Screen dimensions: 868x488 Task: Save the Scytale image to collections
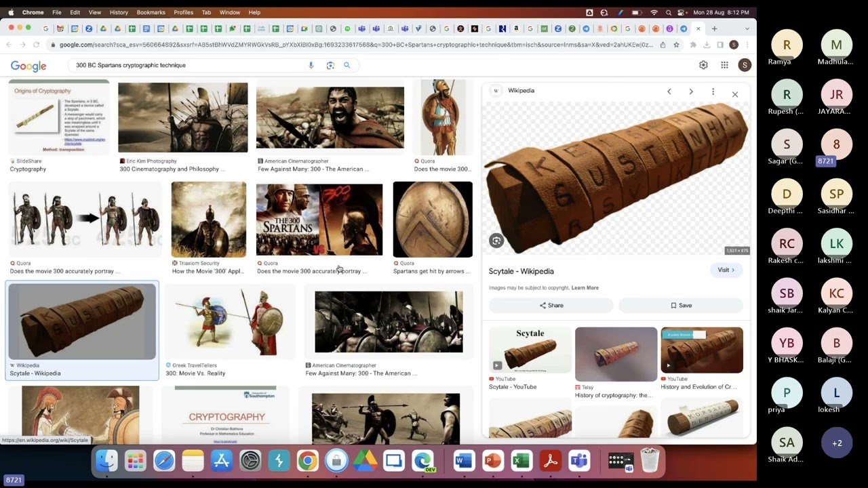coord(681,306)
